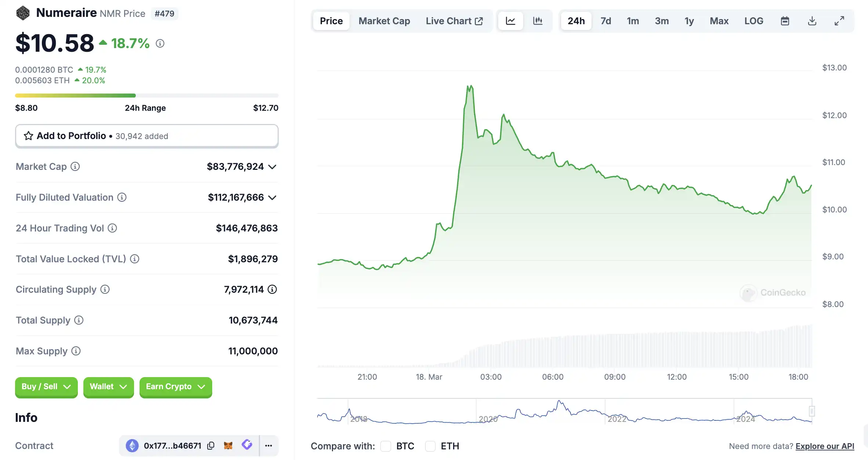
Task: Click the $83,776,924 market cap value
Action: (235, 167)
